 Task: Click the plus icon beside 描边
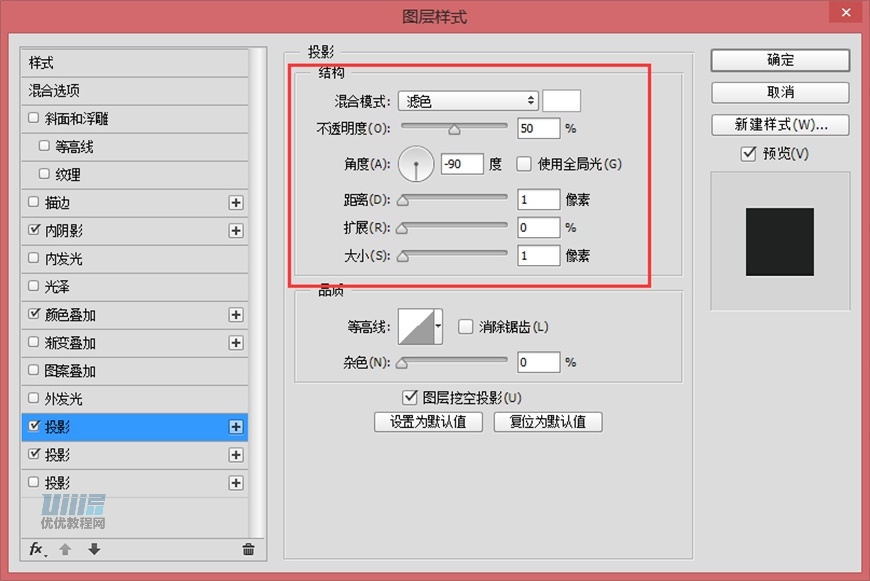coord(236,203)
